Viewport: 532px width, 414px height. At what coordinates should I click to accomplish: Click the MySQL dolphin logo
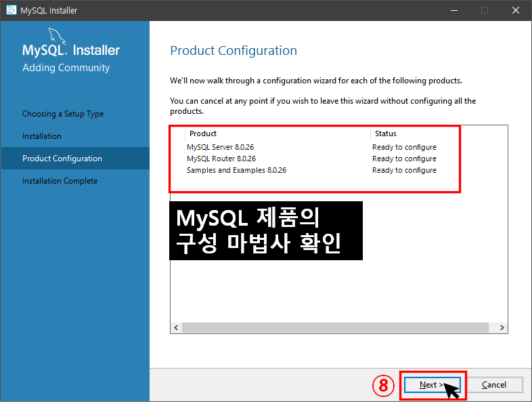coord(56,35)
